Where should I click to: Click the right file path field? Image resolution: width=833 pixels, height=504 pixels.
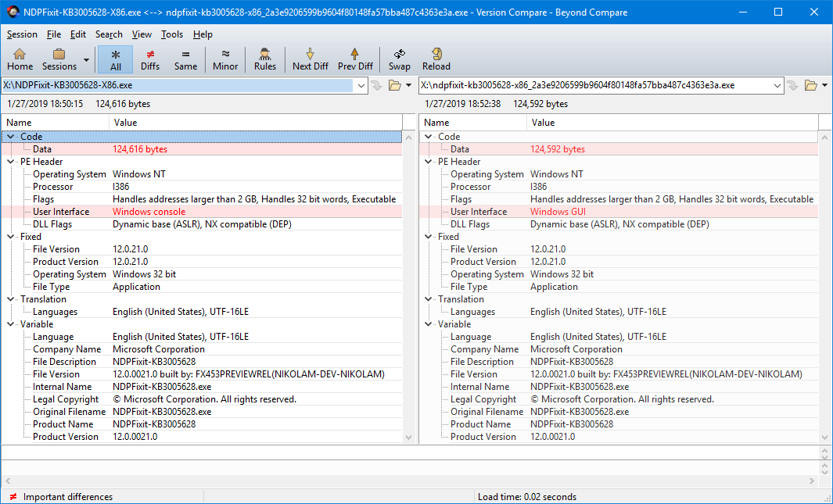point(595,85)
